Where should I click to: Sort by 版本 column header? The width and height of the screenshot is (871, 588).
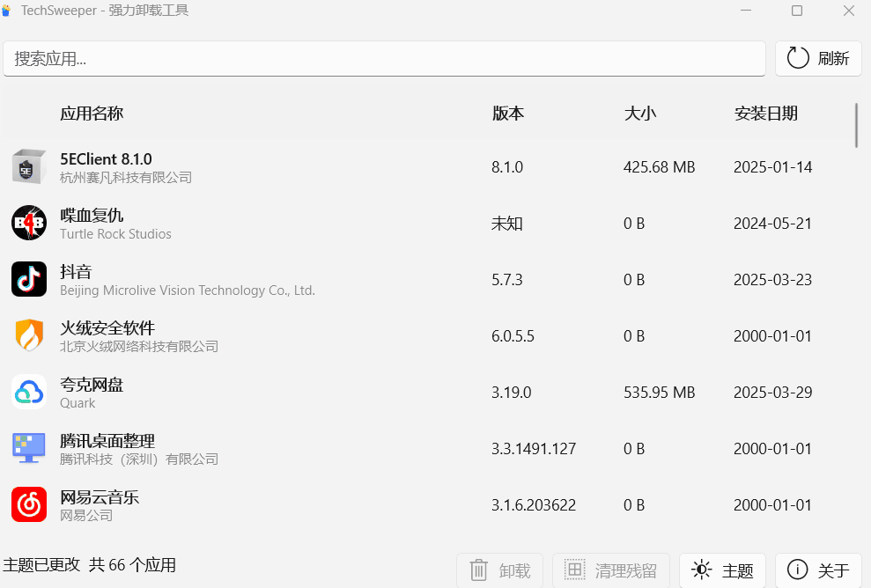coord(507,114)
